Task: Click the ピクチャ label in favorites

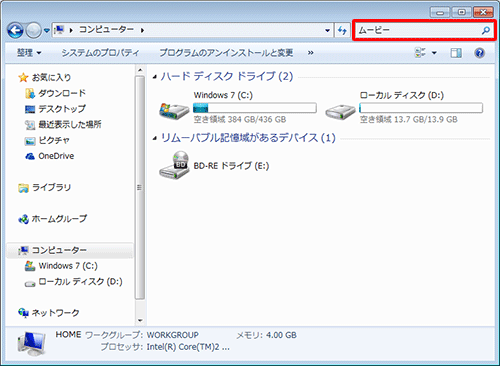Action: pos(54,140)
